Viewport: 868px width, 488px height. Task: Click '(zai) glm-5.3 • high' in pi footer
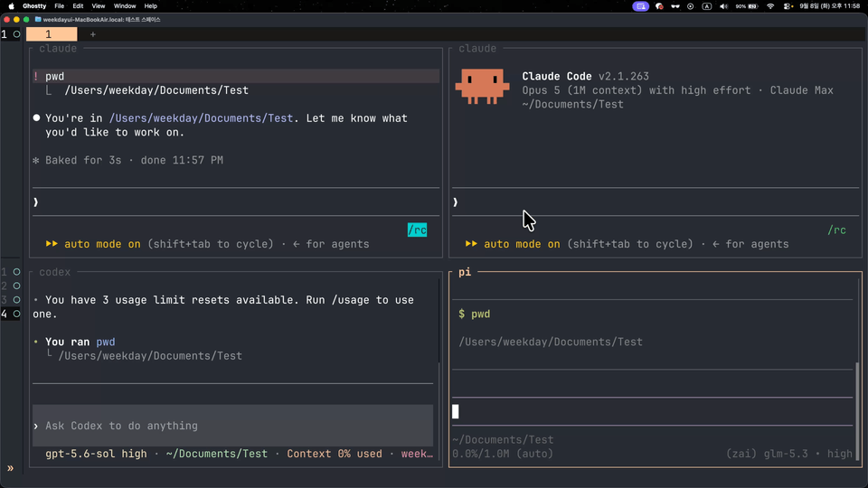[x=789, y=454]
